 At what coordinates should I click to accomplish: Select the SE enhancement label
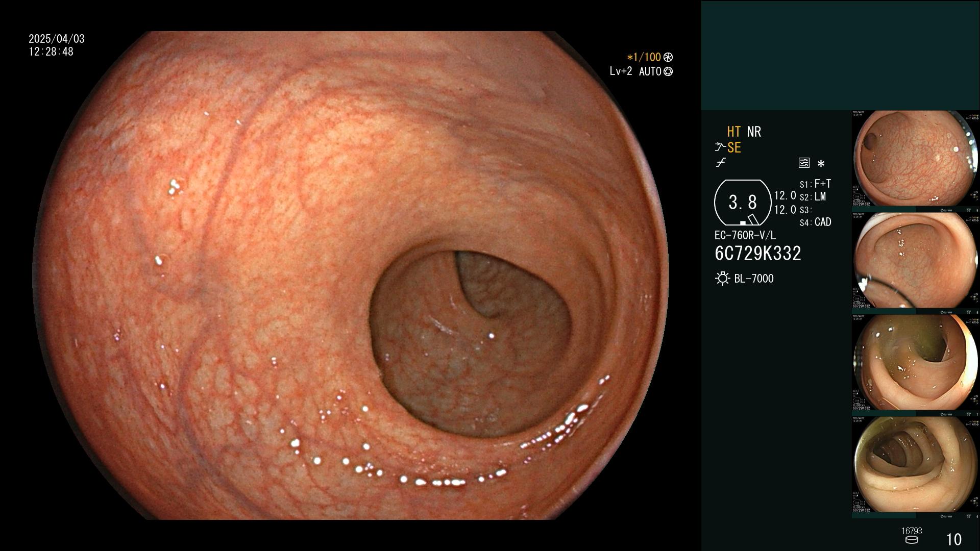click(734, 147)
